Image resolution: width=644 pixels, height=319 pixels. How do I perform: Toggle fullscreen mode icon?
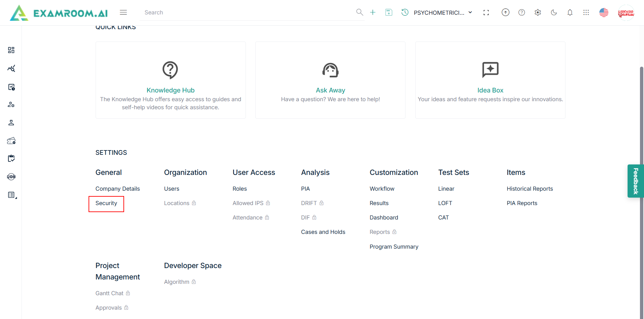click(x=486, y=12)
